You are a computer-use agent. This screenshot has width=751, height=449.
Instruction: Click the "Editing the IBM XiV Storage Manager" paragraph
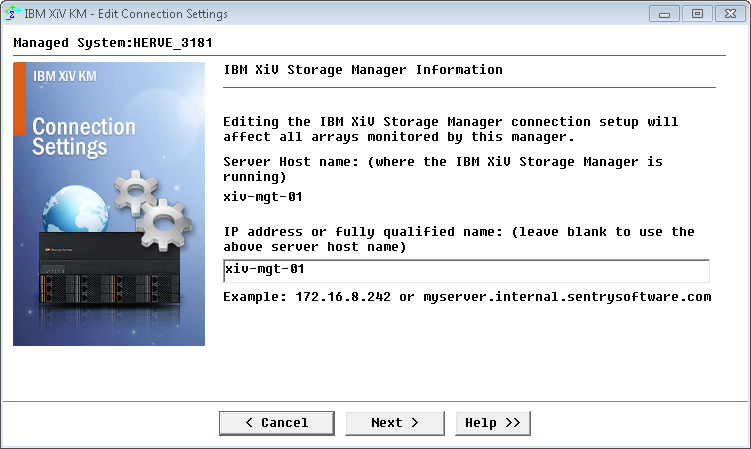click(x=450, y=129)
